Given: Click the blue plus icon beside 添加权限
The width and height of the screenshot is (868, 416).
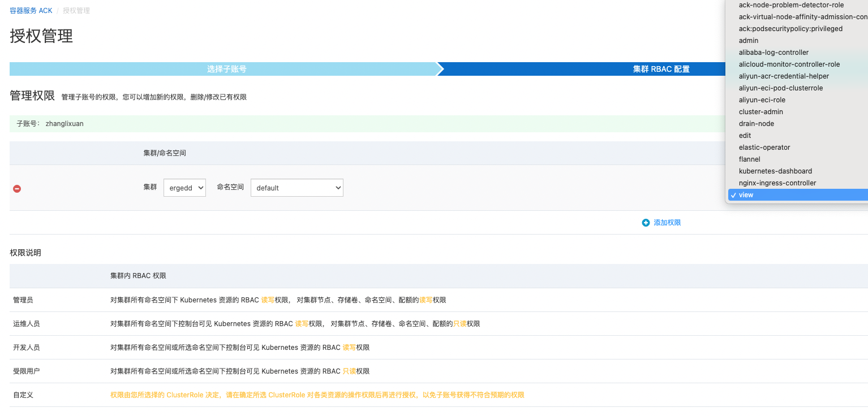Looking at the screenshot, I should pyautogui.click(x=646, y=223).
